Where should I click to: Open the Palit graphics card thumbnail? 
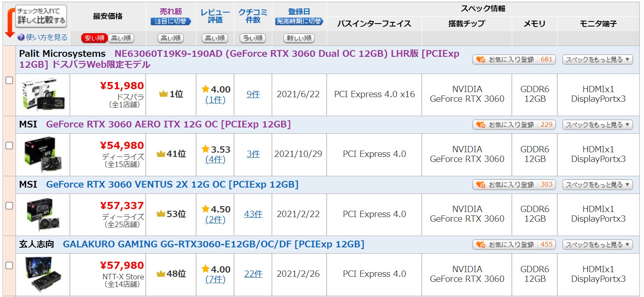[x=43, y=94]
